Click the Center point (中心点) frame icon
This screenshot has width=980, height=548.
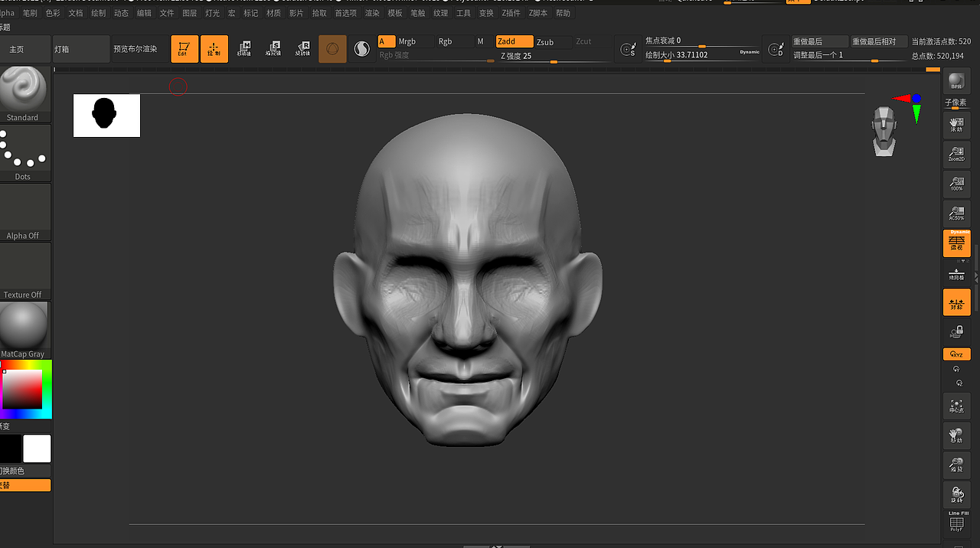tap(956, 405)
